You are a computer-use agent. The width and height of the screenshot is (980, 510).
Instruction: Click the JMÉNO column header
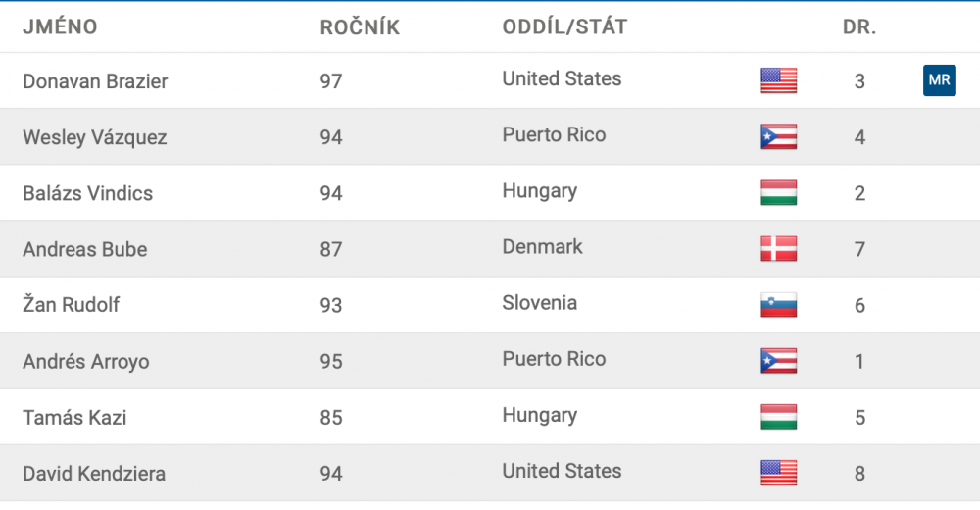[60, 27]
